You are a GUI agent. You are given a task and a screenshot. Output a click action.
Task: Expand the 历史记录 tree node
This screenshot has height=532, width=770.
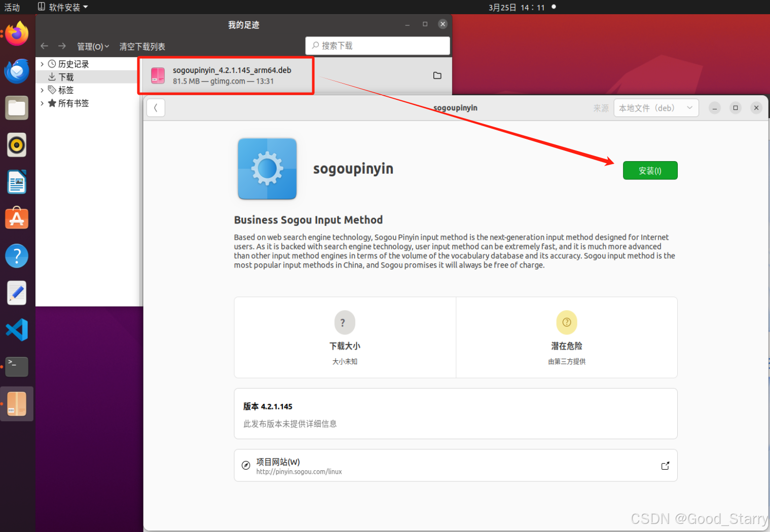point(42,64)
